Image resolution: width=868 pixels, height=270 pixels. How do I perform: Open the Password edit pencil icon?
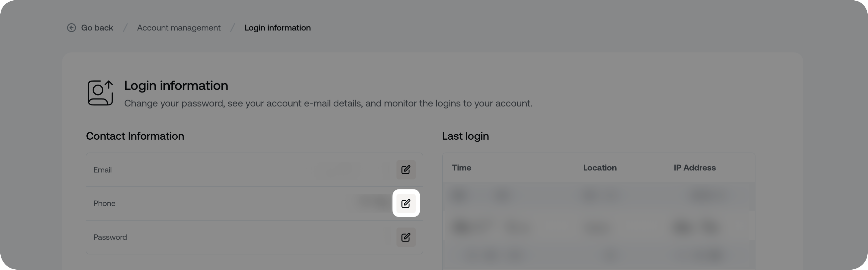tap(406, 237)
